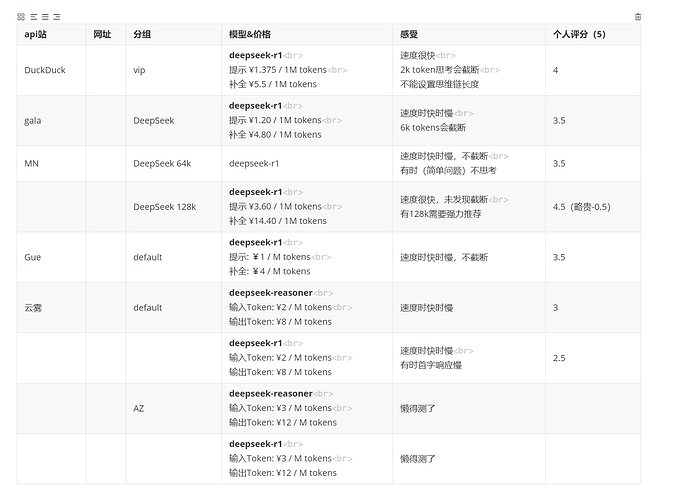This screenshot has width=673, height=500.
Task: Click the '有128k需要强力推荐' remark
Action: [441, 214]
